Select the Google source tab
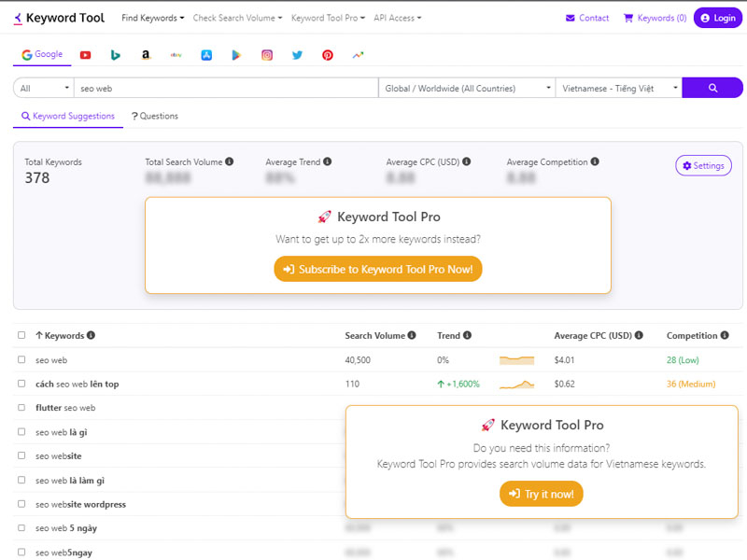Viewport: 747px width, 560px height. click(x=42, y=55)
